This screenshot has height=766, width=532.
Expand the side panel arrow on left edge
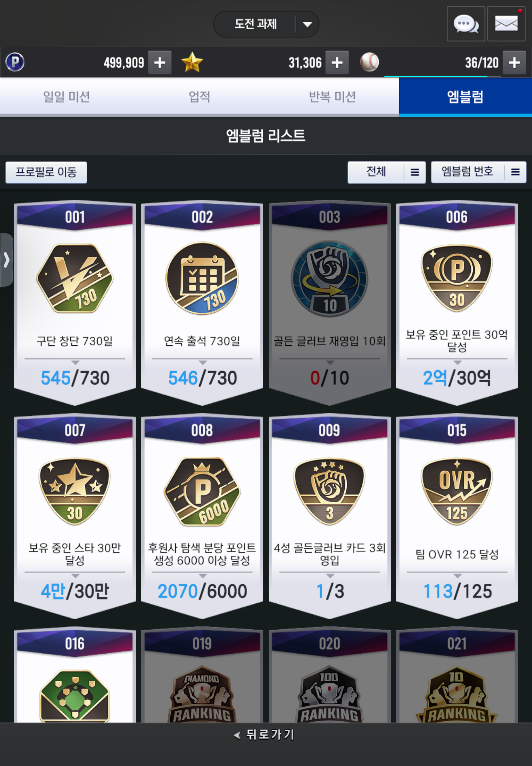click(6, 260)
